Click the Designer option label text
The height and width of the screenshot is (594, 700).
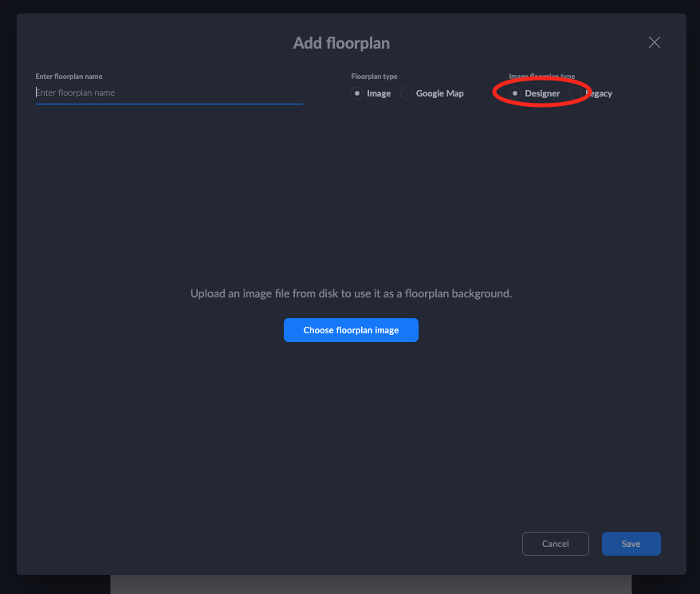click(542, 93)
